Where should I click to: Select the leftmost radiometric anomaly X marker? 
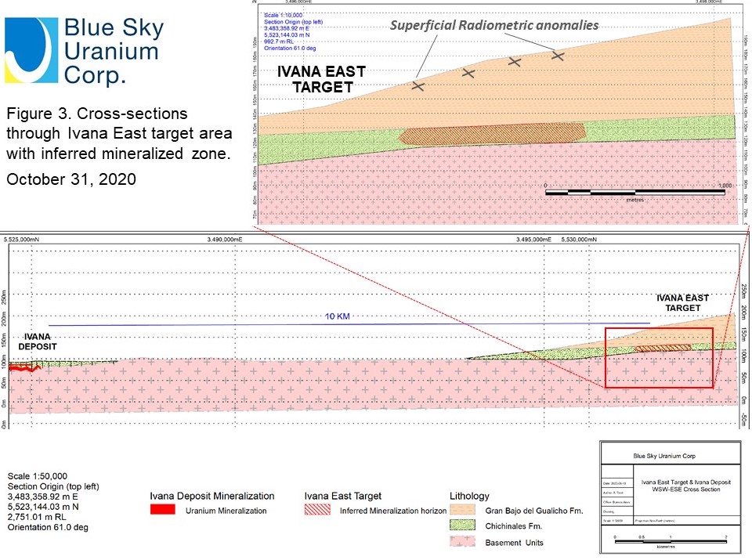418,85
